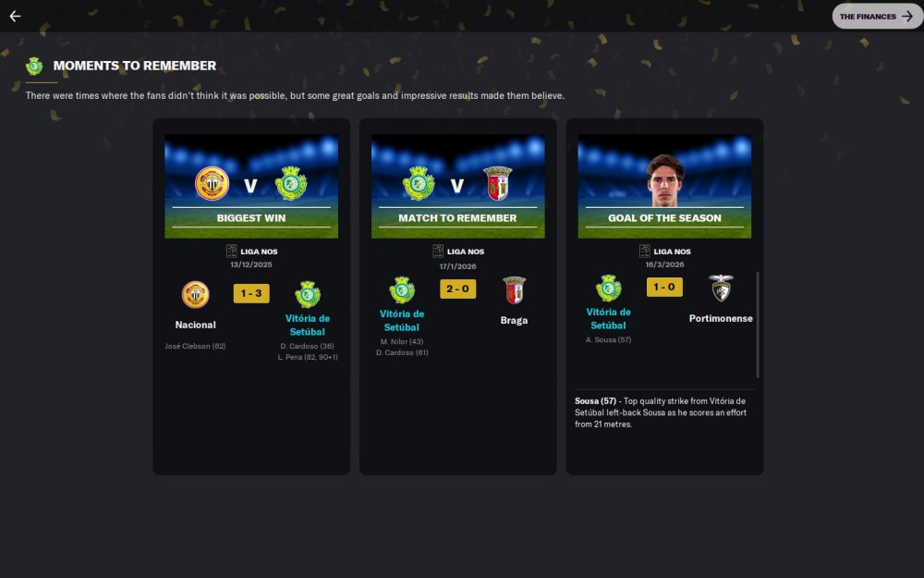The width and height of the screenshot is (924, 578).
Task: Click Braga crest next to 2 - 0 score
Action: [x=514, y=290]
